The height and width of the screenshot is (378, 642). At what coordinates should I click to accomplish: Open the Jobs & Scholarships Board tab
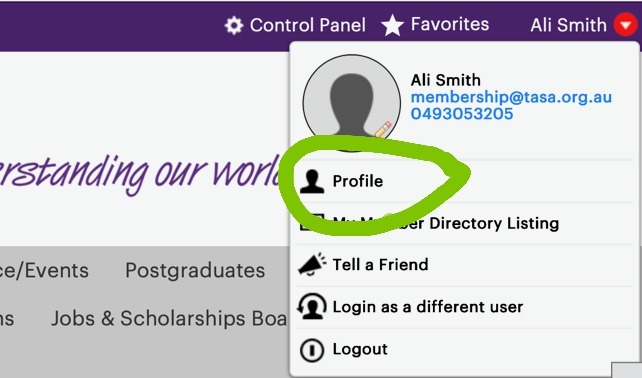169,319
